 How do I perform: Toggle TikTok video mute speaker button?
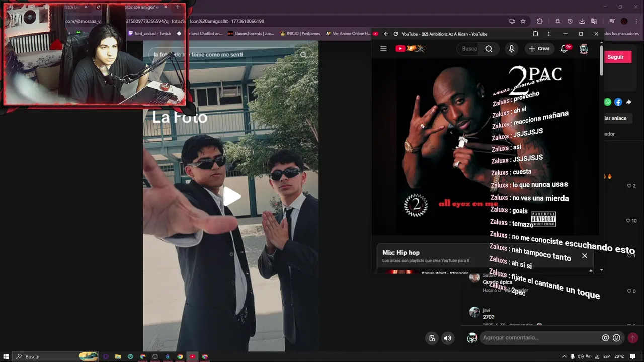[x=447, y=338]
